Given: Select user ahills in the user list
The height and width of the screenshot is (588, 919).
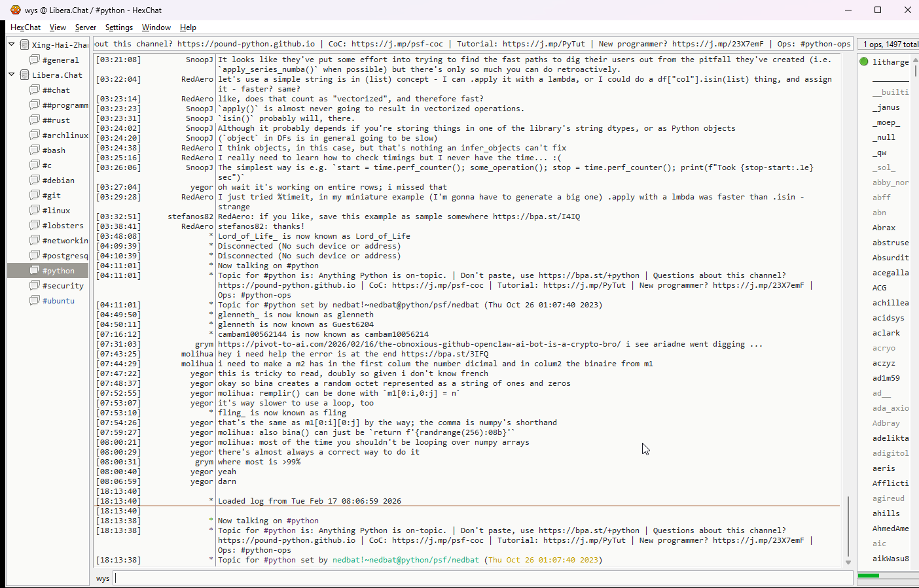Looking at the screenshot, I should pos(886,513).
